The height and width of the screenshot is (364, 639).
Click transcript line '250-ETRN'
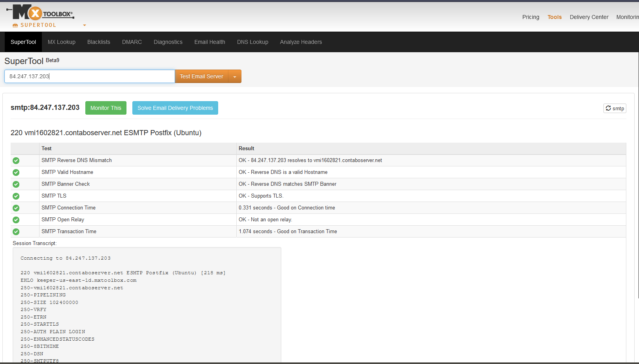click(34, 317)
